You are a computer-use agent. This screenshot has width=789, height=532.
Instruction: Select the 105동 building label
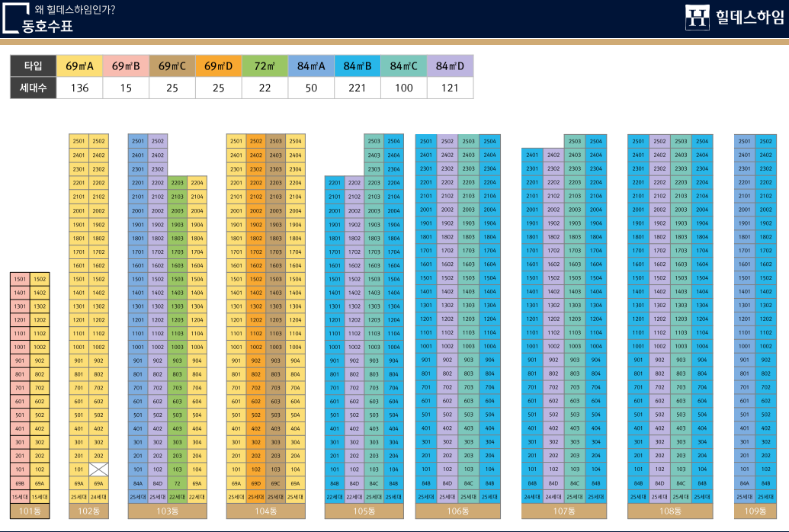364,511
